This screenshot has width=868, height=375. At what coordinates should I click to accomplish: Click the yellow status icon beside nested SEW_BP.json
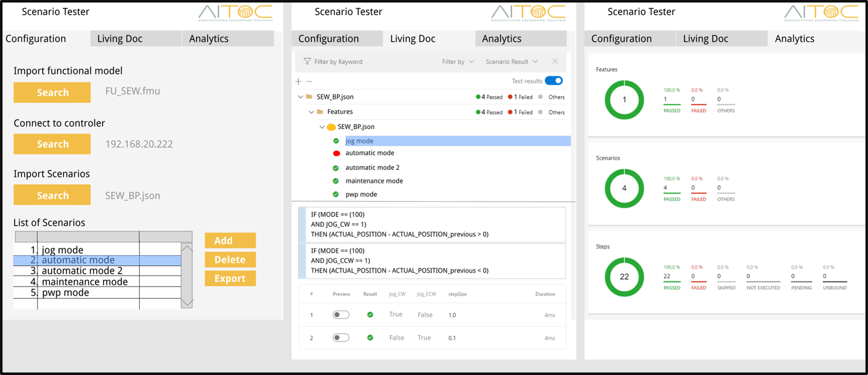coord(331,127)
